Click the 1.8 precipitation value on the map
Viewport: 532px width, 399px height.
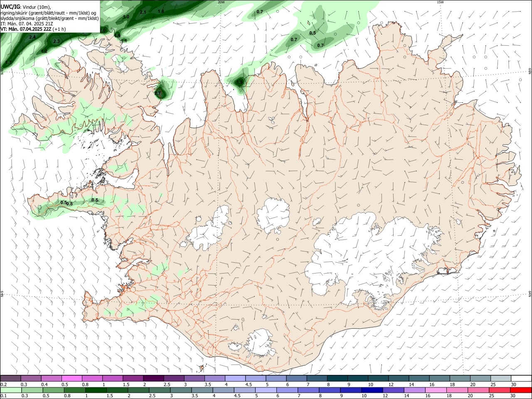(x=161, y=11)
